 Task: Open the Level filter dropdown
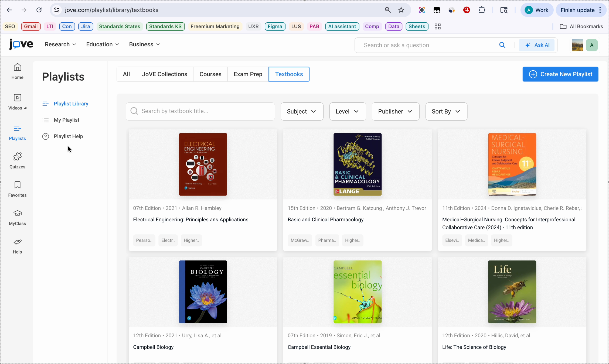pyautogui.click(x=348, y=111)
